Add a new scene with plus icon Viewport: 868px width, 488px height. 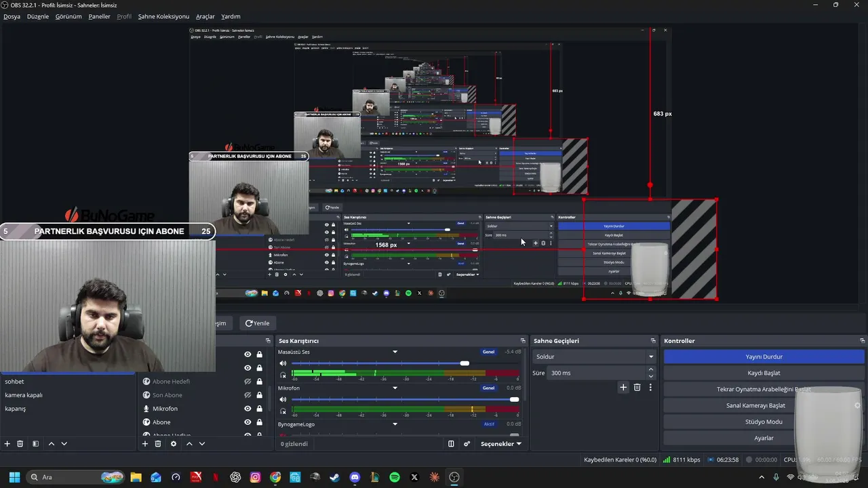tap(7, 444)
